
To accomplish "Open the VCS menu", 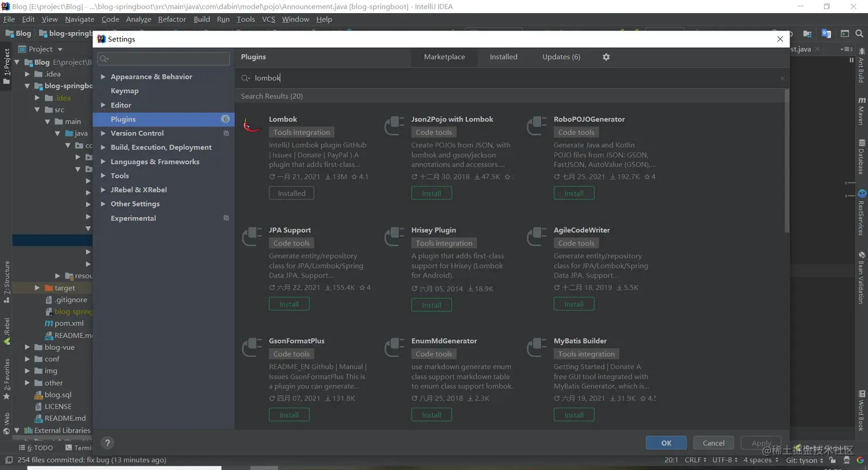I will click(x=268, y=19).
